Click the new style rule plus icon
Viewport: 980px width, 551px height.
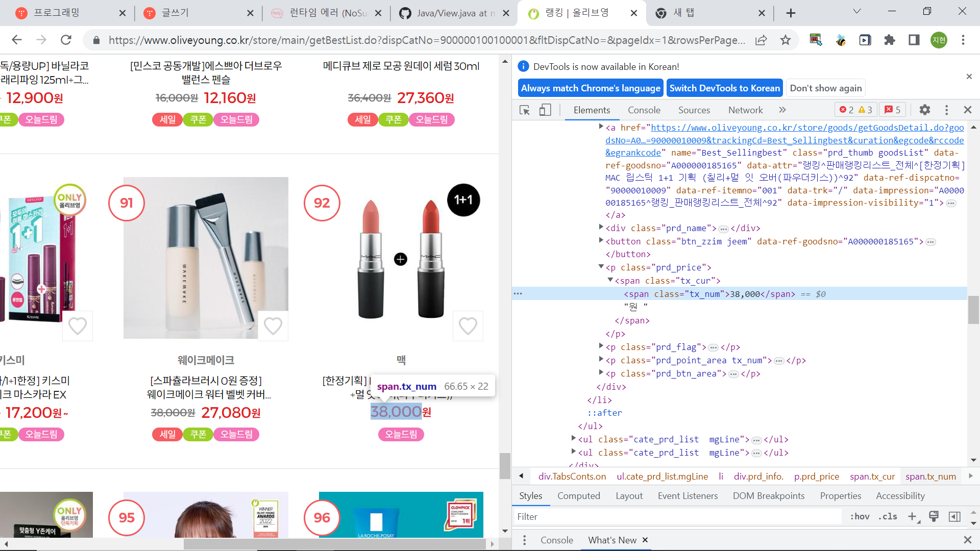[912, 516]
